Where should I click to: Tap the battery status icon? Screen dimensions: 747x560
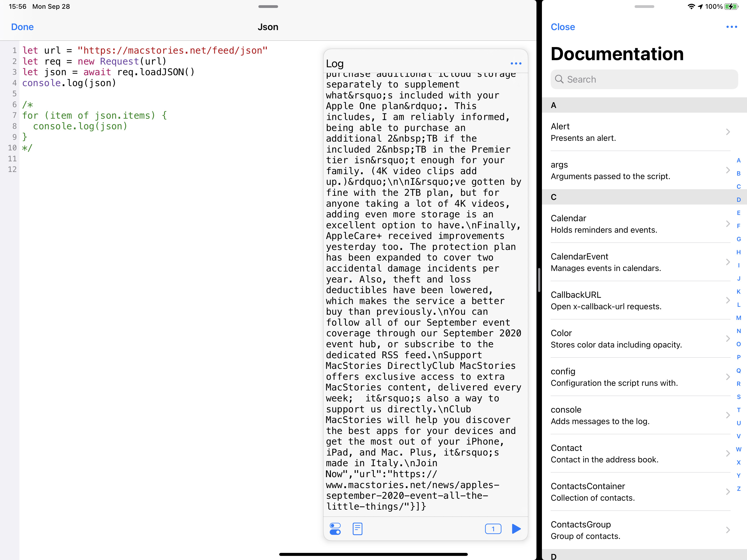[731, 6]
